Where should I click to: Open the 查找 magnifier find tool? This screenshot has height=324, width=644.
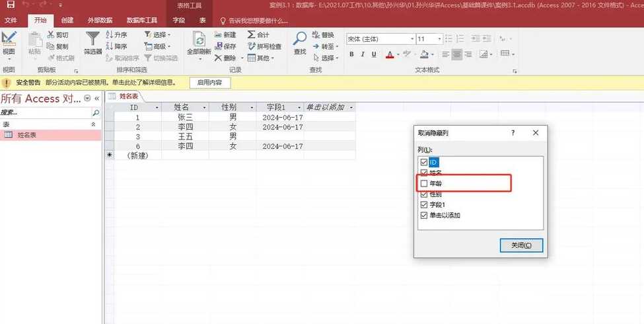click(301, 43)
